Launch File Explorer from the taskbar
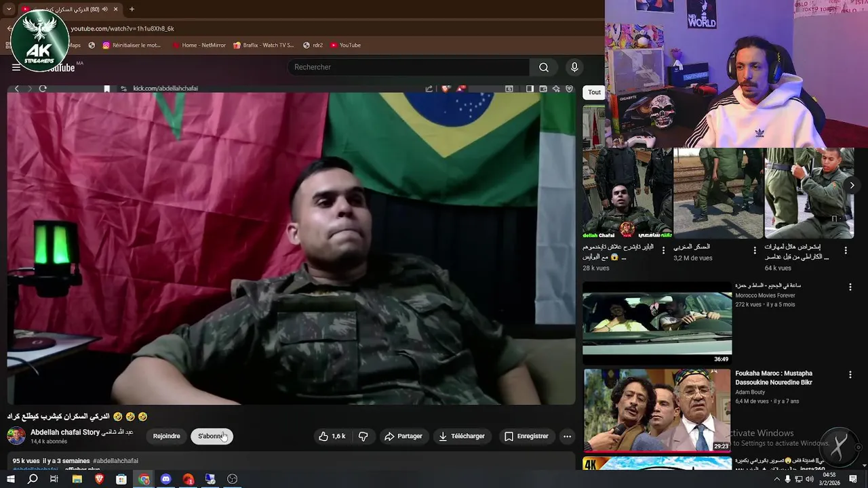 point(77,479)
